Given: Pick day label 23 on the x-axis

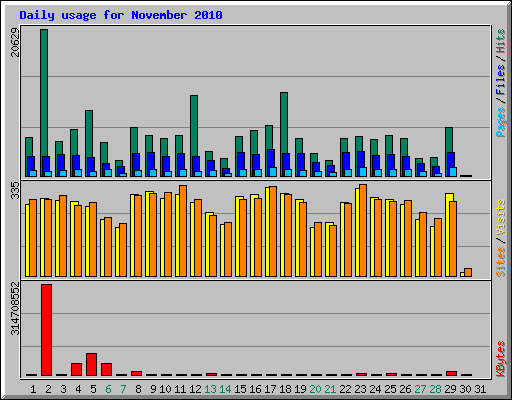Looking at the screenshot, I should pyautogui.click(x=360, y=389).
